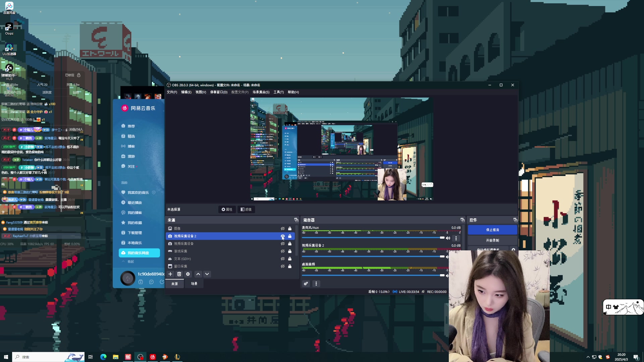Show the 文本 (GDI+) source via eye icon
Viewport: 644px width, 362px height.
coord(283,259)
